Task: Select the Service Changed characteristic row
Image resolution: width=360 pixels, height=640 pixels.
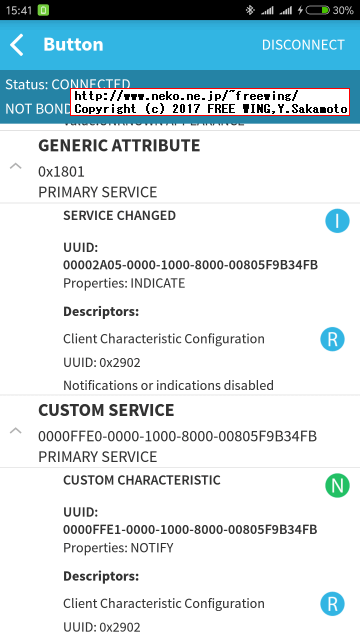Action: click(180, 299)
